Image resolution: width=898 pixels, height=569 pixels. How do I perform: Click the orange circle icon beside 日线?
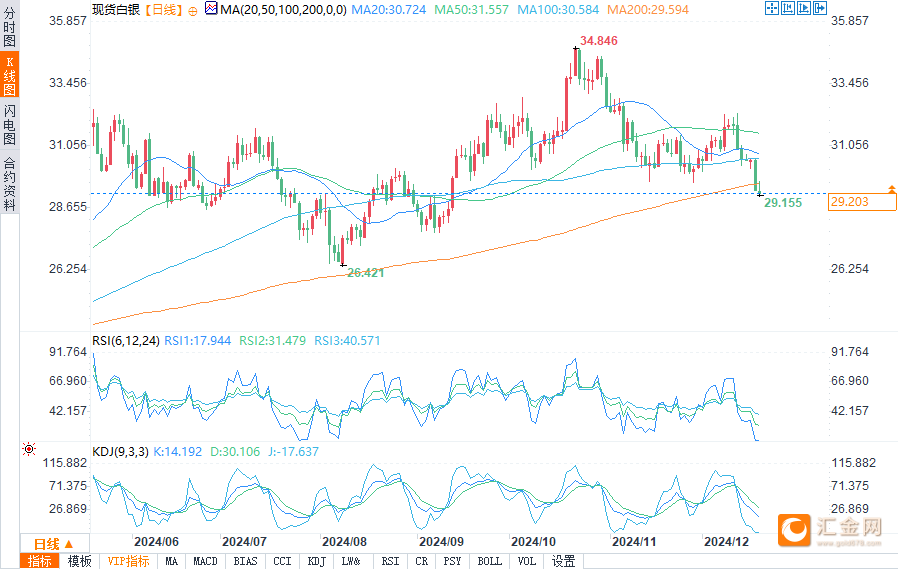pos(193,11)
